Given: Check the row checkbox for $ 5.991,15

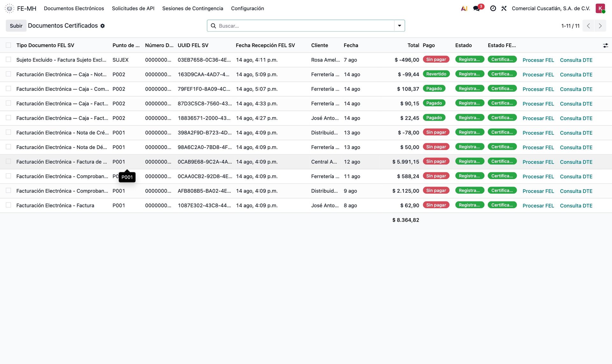Looking at the screenshot, I should [x=8, y=161].
